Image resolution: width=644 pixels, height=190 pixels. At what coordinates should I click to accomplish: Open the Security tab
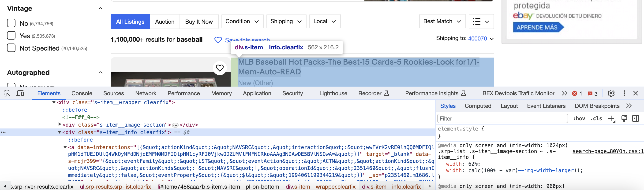coord(292,93)
